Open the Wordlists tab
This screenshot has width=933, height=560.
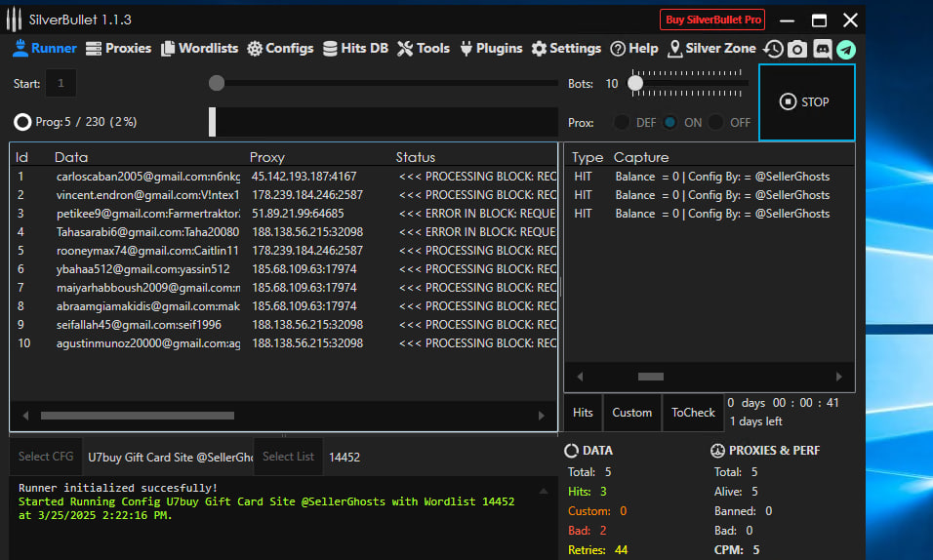coord(200,48)
